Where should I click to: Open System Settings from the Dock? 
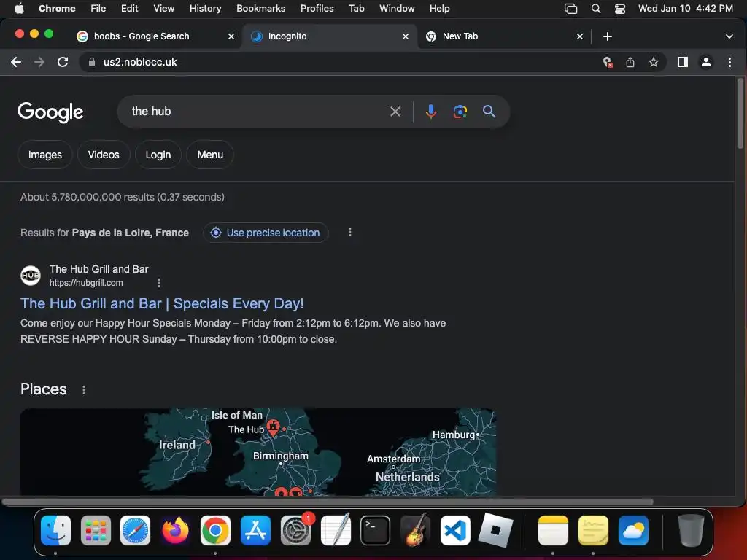point(295,530)
